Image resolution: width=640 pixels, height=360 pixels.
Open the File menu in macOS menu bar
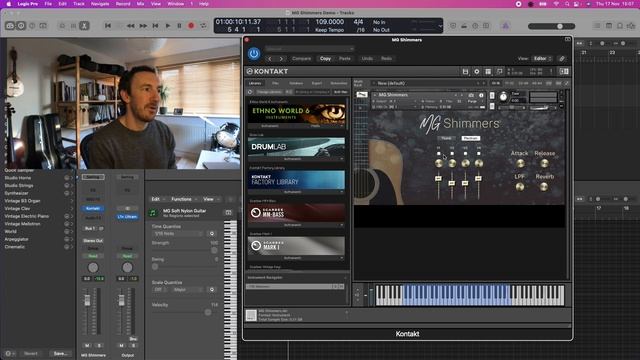click(48, 4)
